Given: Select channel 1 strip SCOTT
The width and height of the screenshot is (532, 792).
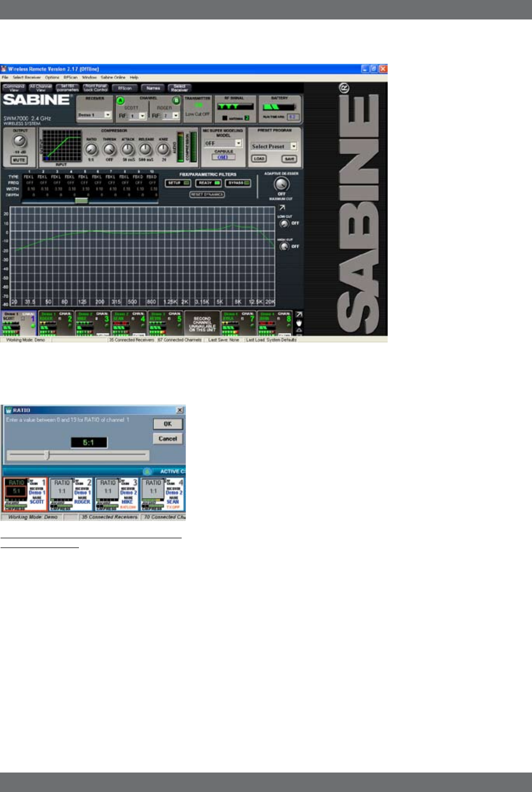Looking at the screenshot, I should click(19, 324).
